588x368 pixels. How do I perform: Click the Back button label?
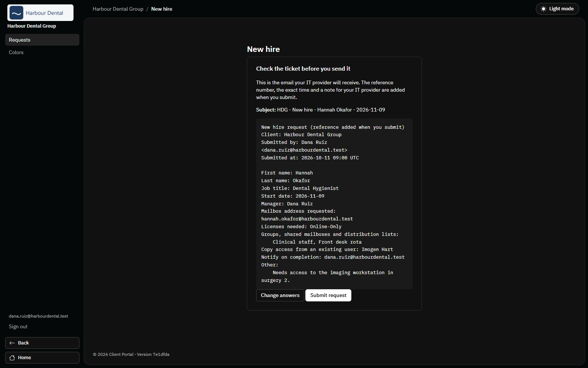[x=24, y=343]
